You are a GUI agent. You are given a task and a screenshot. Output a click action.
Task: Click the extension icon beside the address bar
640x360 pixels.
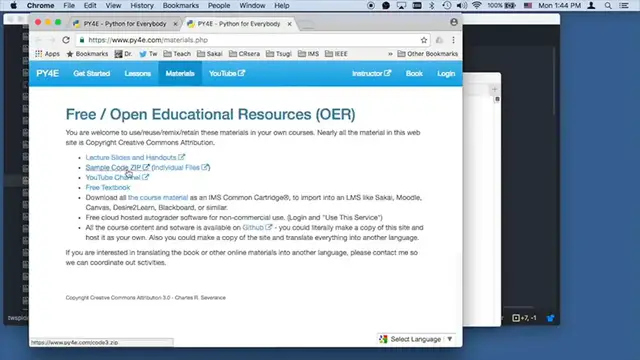click(439, 40)
